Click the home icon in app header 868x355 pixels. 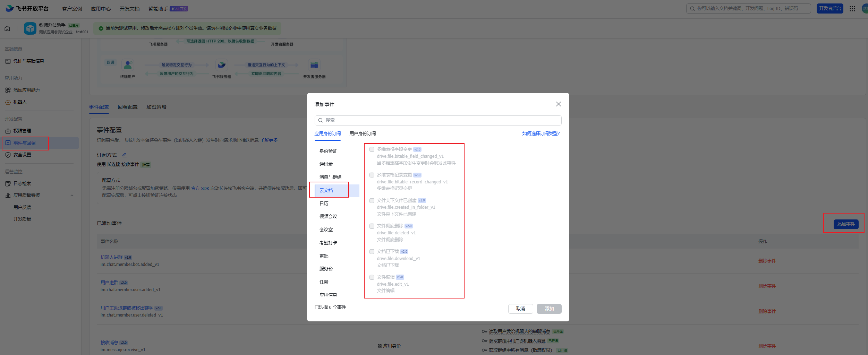coord(7,28)
